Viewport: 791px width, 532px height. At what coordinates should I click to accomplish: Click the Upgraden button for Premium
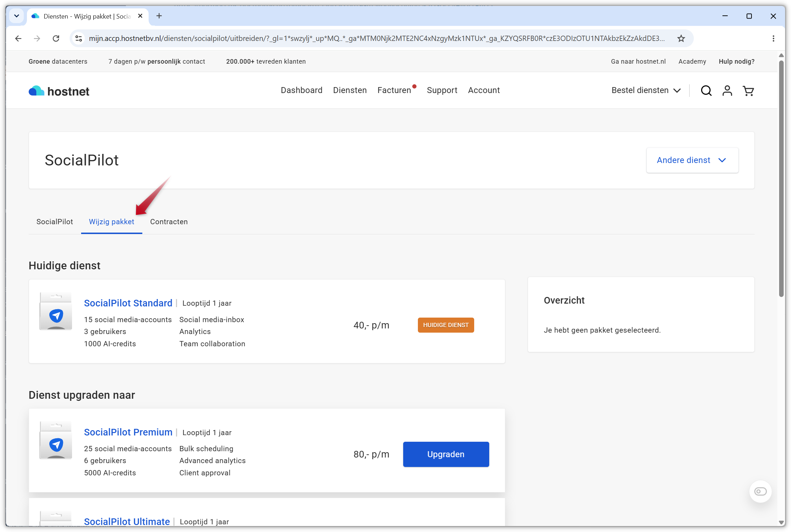446,454
